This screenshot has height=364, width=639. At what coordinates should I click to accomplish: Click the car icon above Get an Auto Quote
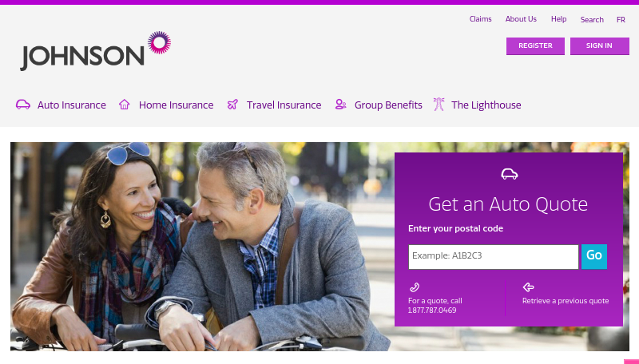(509, 174)
